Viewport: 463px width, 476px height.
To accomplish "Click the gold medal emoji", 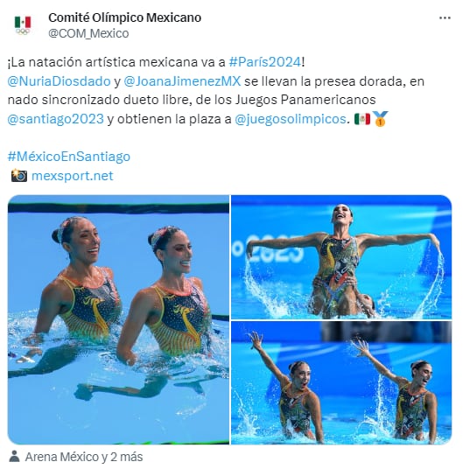I will 380,119.
